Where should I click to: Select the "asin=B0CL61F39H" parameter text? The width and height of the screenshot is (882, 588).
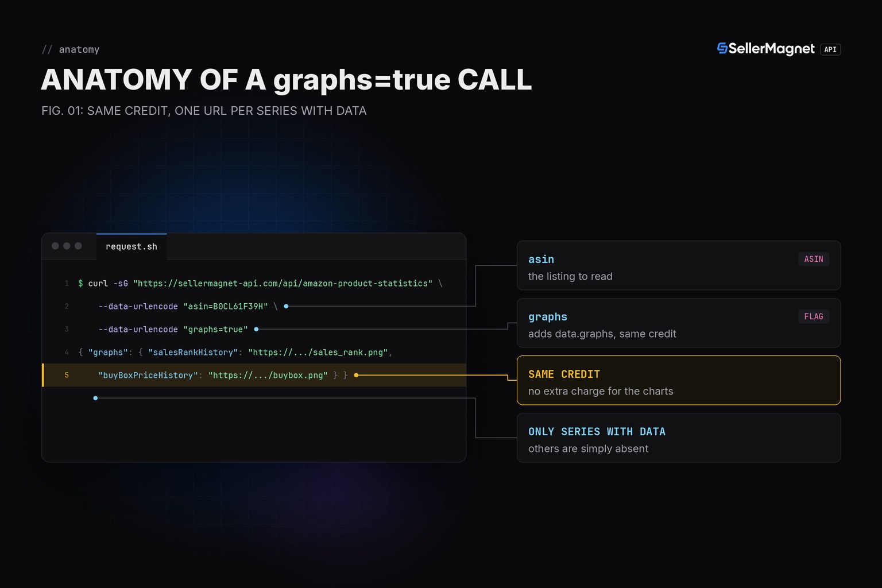226,306
